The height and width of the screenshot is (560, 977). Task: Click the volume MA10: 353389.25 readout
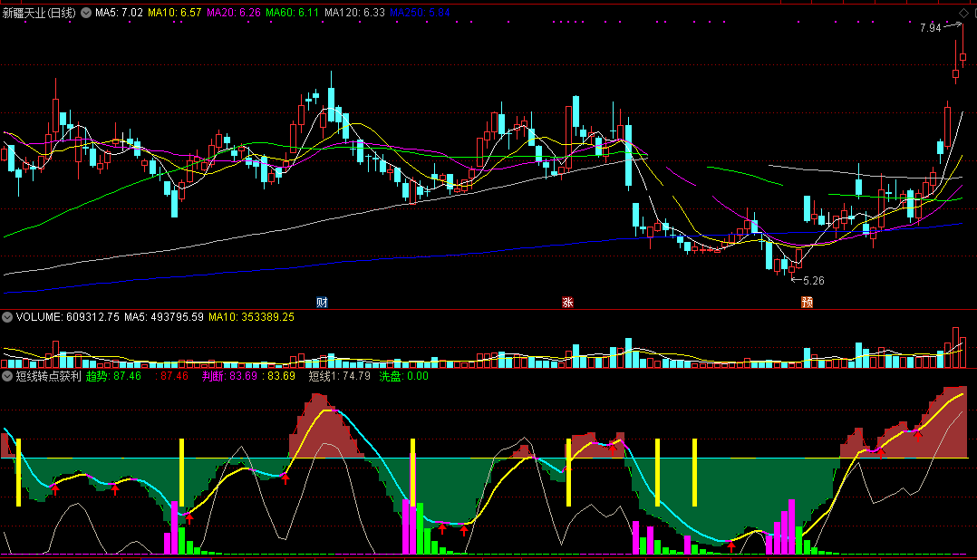click(252, 317)
